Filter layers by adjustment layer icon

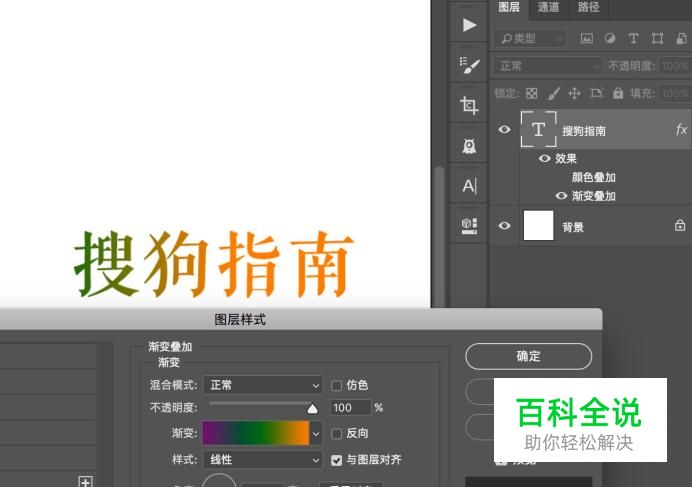click(x=610, y=38)
